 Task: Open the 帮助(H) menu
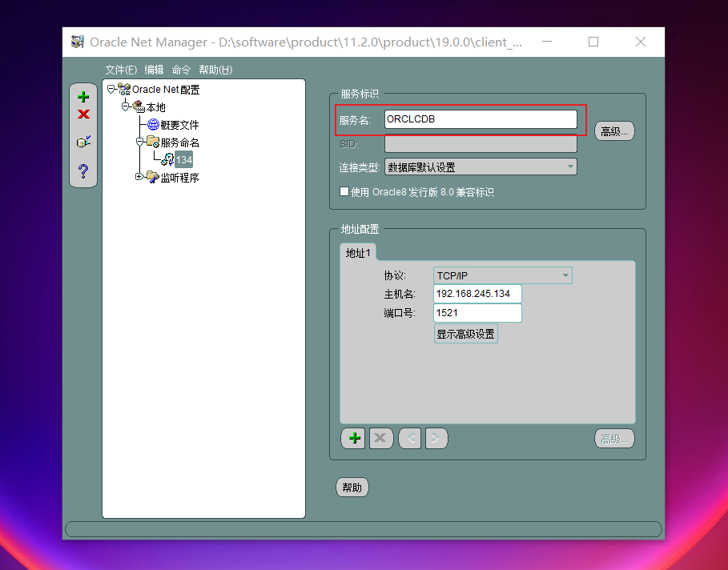point(215,70)
